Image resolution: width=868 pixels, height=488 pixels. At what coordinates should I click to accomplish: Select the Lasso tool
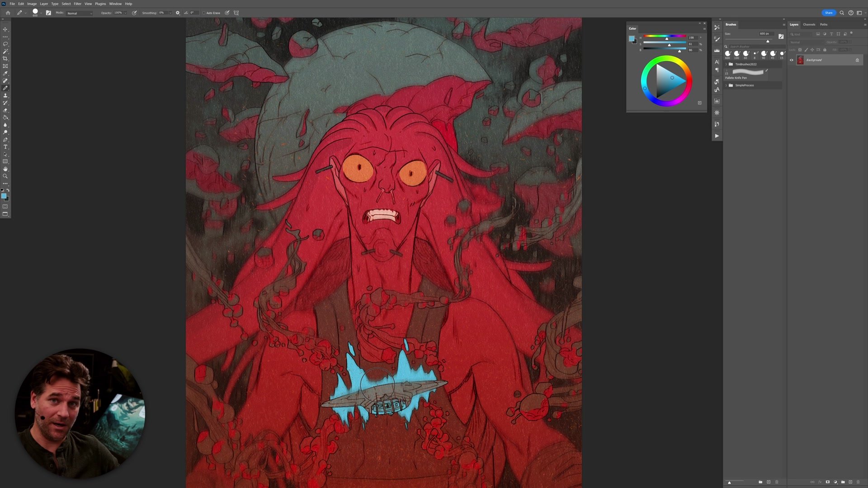tap(5, 43)
